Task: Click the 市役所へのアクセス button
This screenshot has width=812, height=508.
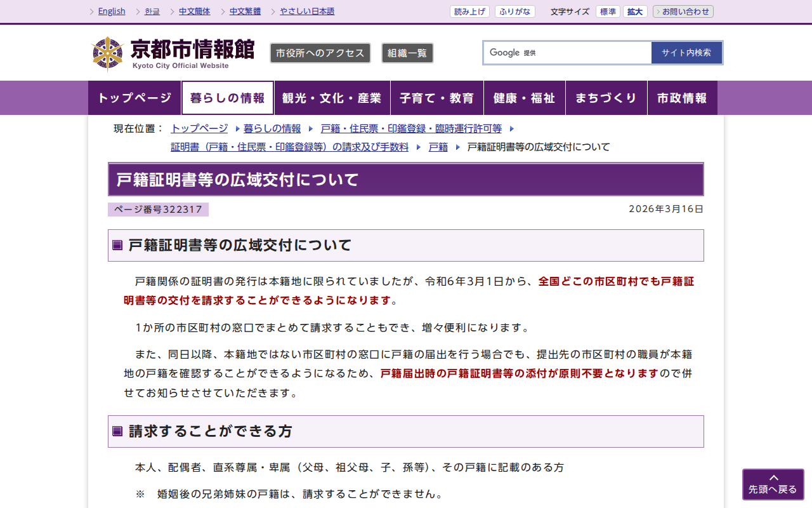Action: 320,53
